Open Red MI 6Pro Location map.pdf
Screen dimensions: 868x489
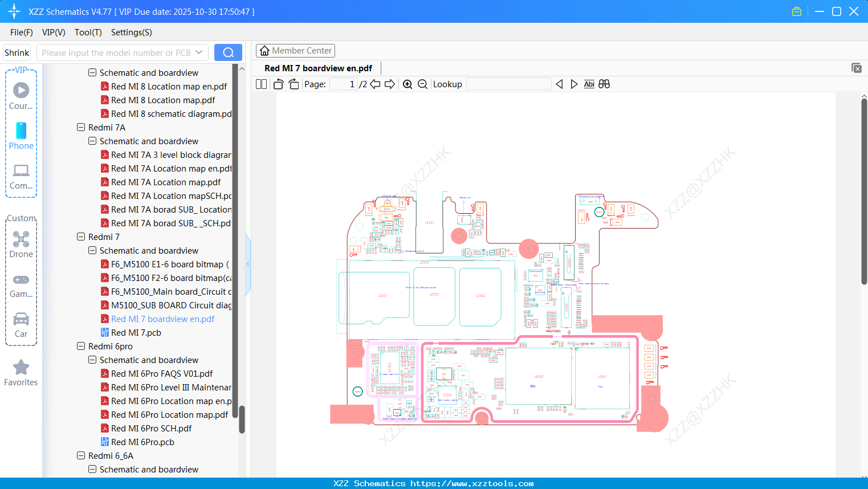[x=170, y=415]
